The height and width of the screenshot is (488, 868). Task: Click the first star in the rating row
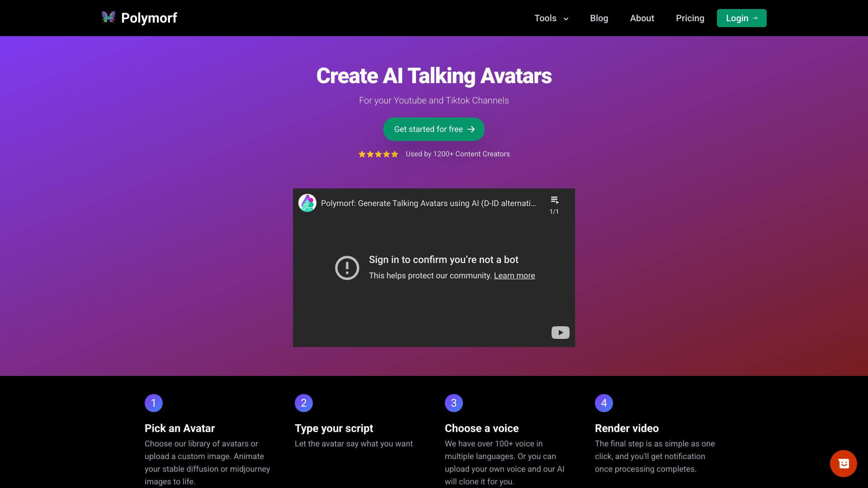pos(362,154)
